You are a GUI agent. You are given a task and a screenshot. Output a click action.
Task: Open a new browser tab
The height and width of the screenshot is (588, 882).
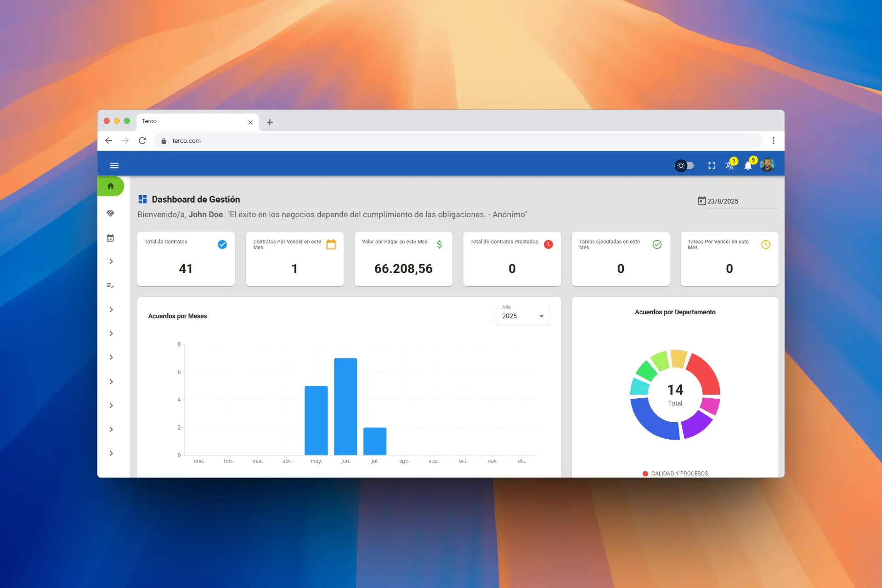click(270, 122)
